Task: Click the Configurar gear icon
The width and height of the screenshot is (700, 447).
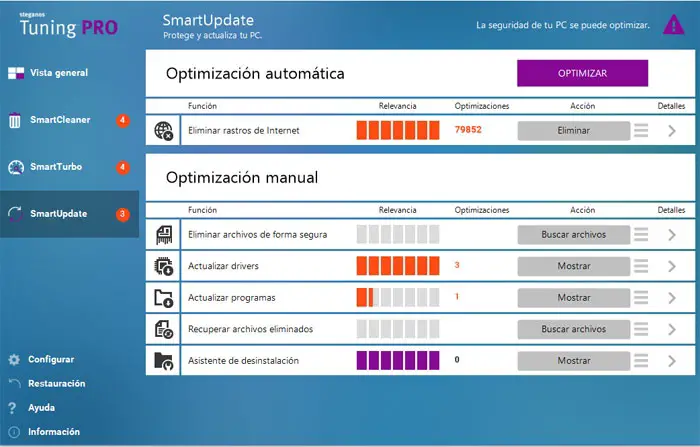Action: pos(14,359)
